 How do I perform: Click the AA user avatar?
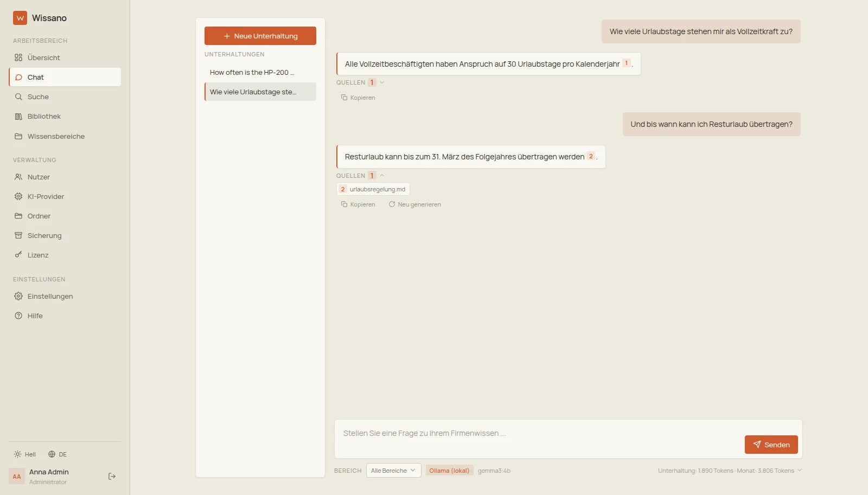point(17,477)
